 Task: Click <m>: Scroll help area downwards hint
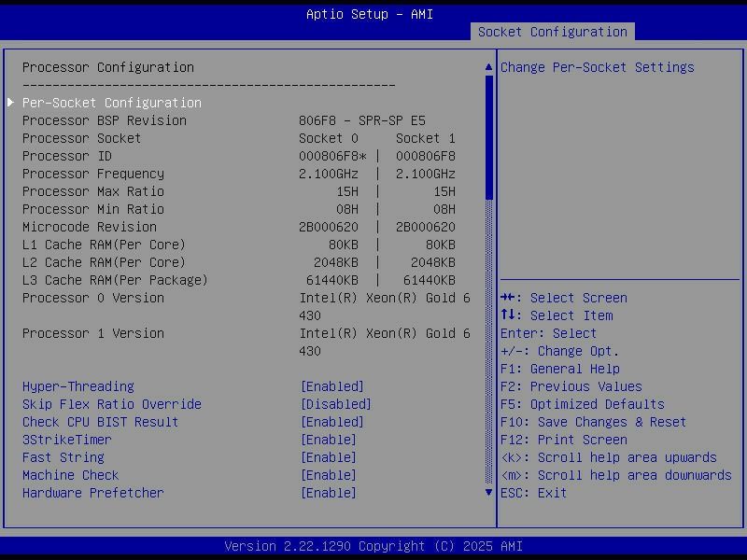pyautogui.click(x=616, y=475)
